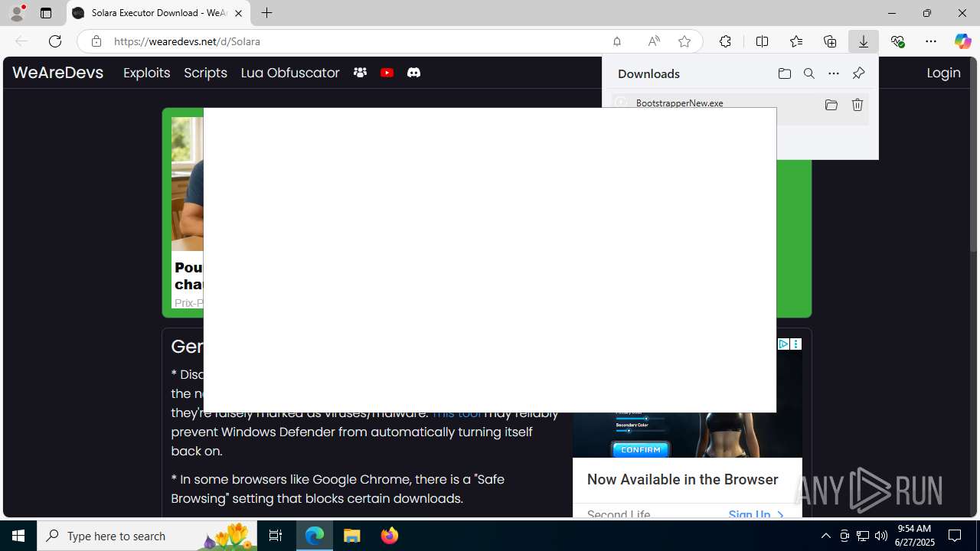Open Edge Settings and more menu

[x=931, y=41]
